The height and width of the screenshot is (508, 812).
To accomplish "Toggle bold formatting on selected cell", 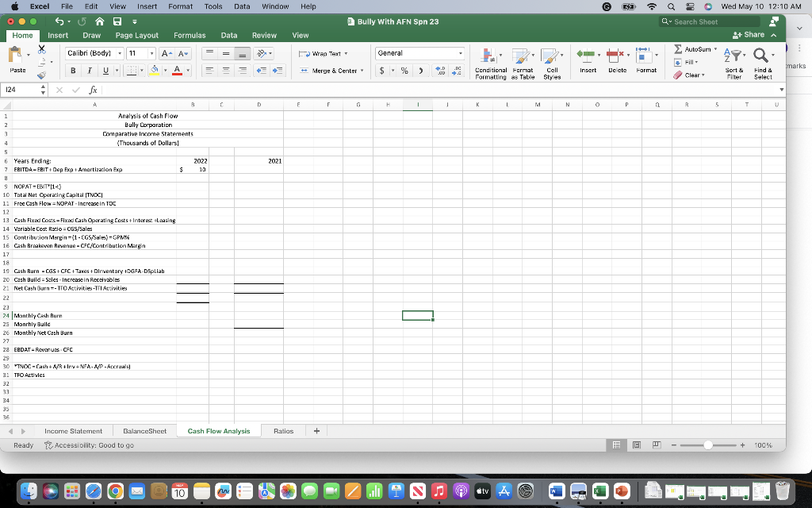I will [x=73, y=71].
